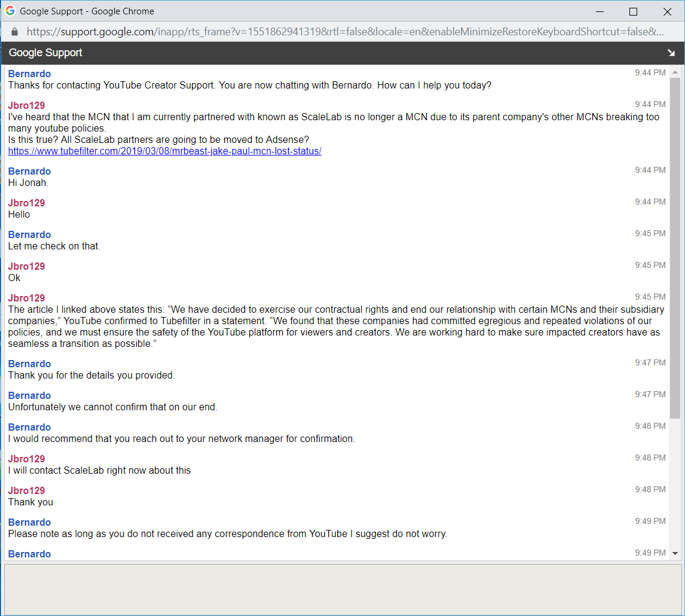Screen dimensions: 685x616
Task: Click the Jbro129 name above "I will contact ScaleLab"
Action: 26,459
